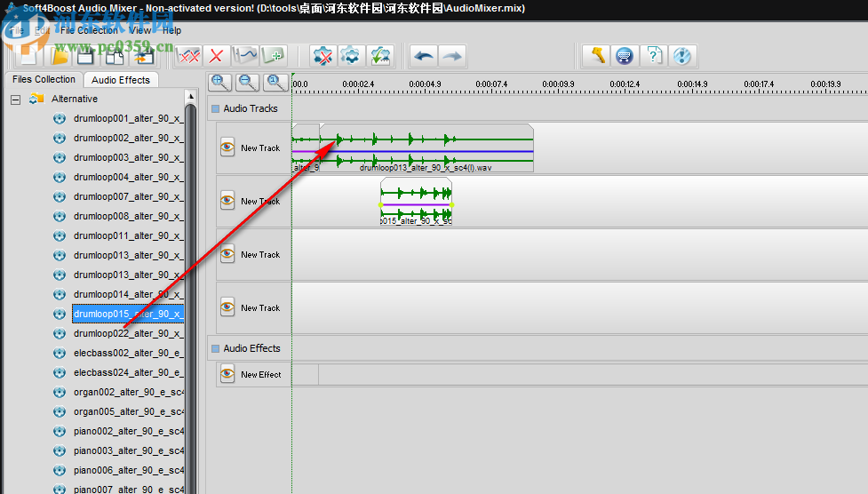Click the Alternative folder icon

coord(36,99)
